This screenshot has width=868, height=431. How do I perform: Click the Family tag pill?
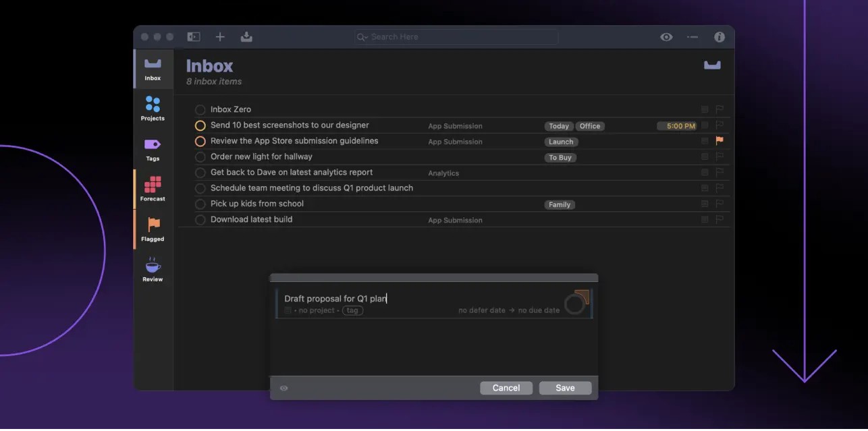pyautogui.click(x=560, y=205)
